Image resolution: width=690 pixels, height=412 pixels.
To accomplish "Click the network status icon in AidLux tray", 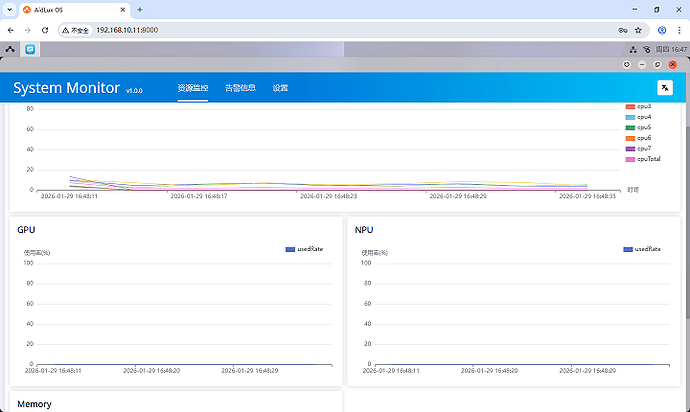I will [x=634, y=48].
